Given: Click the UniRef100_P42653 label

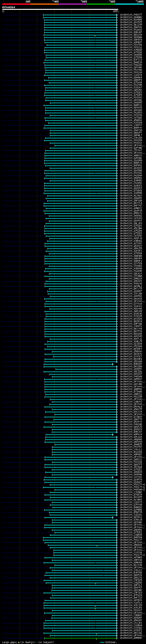Looking at the screenshot, I should (131, 113).
